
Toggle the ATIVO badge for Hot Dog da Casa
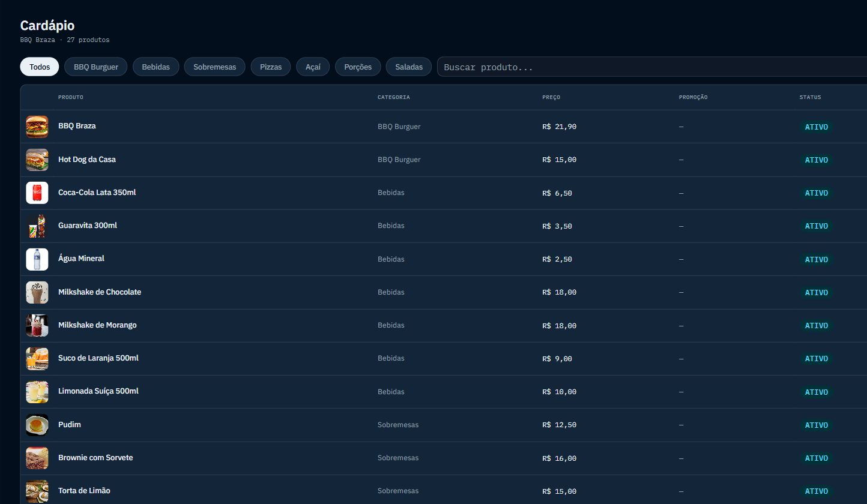point(817,160)
